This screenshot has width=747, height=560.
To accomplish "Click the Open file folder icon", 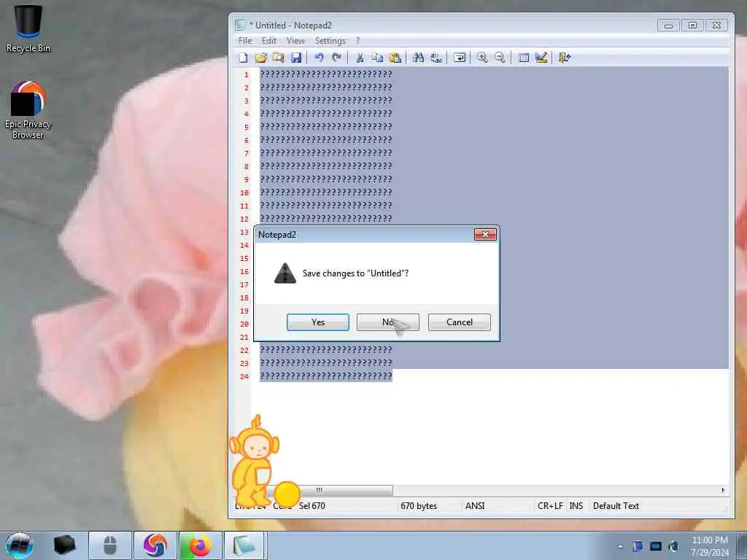I will (x=260, y=58).
